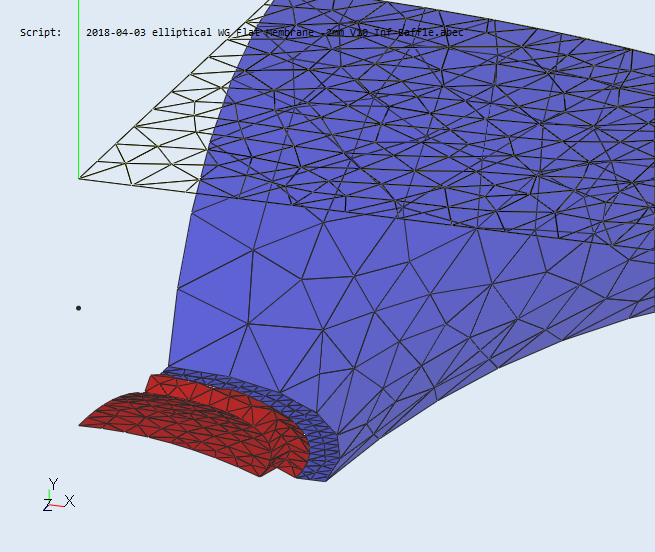Click the Script: label text

point(40,33)
